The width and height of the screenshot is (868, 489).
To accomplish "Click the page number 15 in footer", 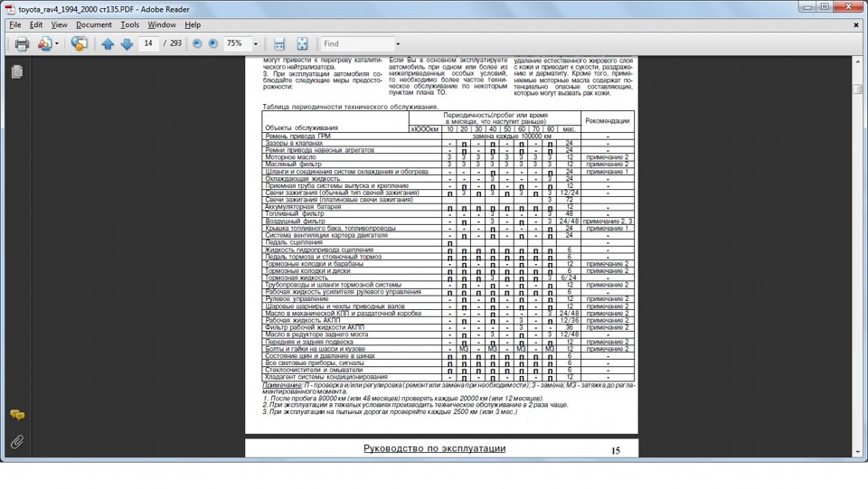I will pyautogui.click(x=616, y=451).
